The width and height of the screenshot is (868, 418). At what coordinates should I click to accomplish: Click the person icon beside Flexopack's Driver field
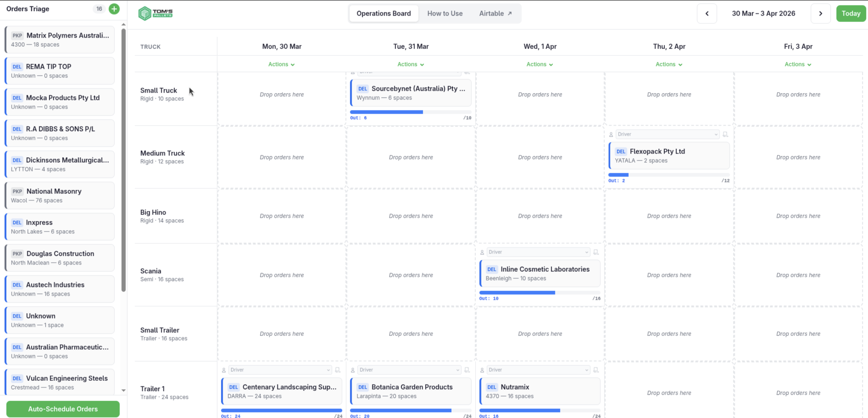tap(611, 135)
